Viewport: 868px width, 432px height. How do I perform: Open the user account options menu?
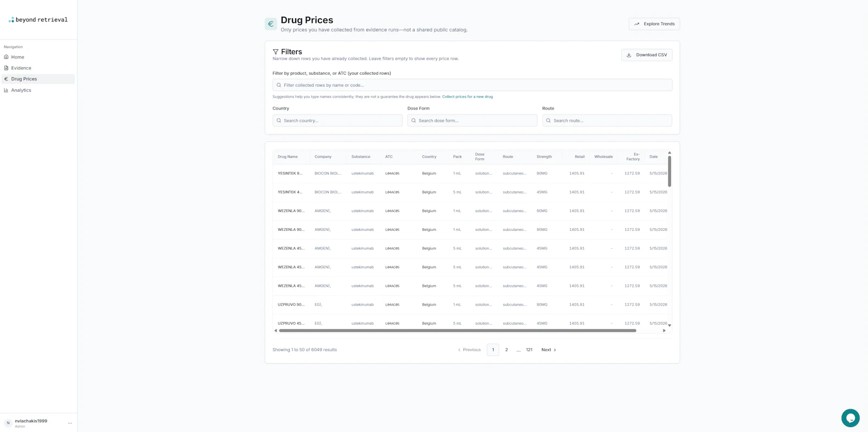click(x=70, y=423)
